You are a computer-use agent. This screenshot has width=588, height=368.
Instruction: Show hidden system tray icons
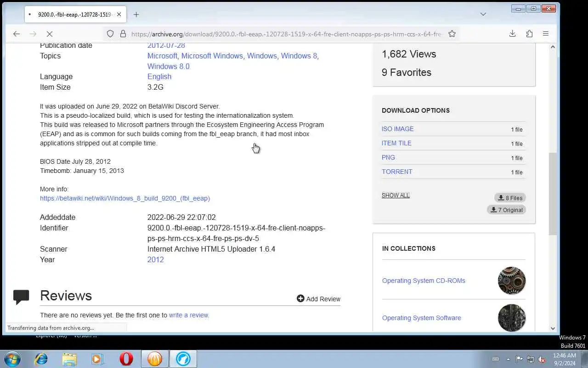click(x=508, y=359)
